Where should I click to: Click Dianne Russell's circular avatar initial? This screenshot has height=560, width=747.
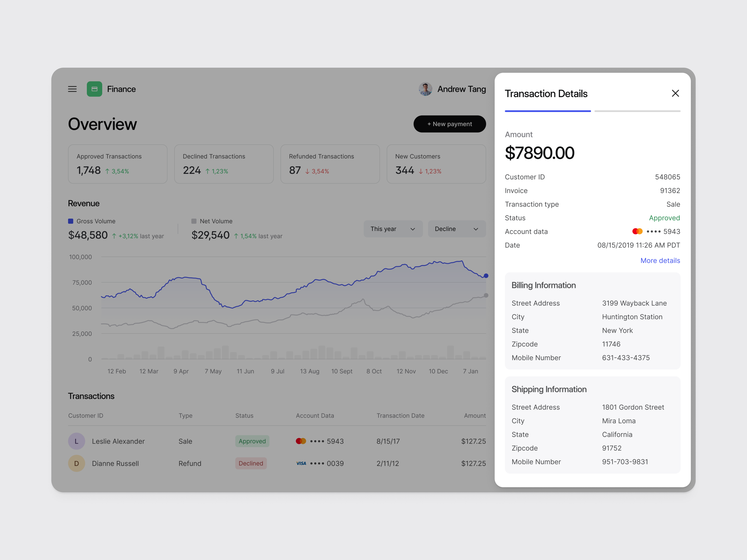click(76, 463)
